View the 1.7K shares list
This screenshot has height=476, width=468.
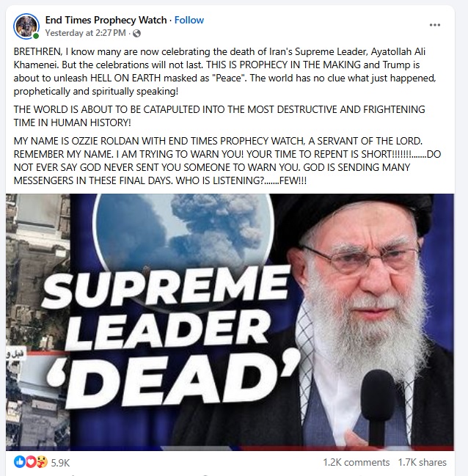(x=422, y=462)
